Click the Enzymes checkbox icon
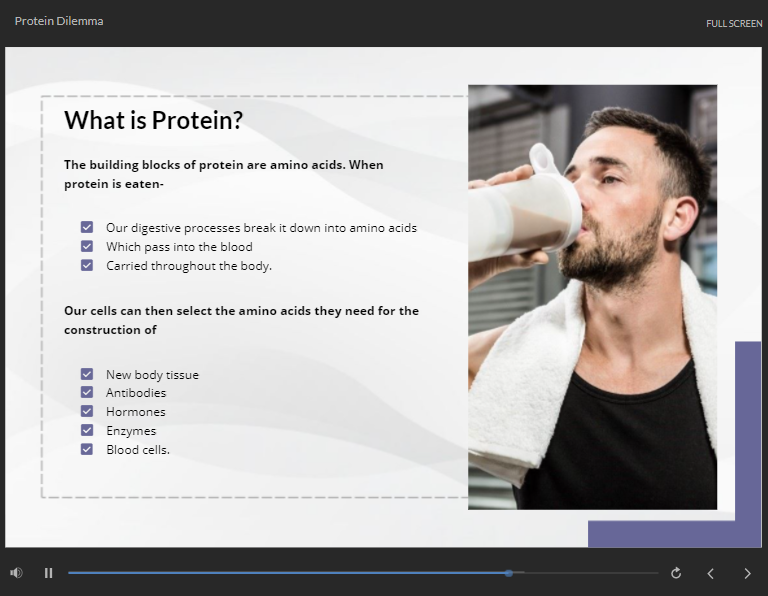The height and width of the screenshot is (596, 768). 87,431
